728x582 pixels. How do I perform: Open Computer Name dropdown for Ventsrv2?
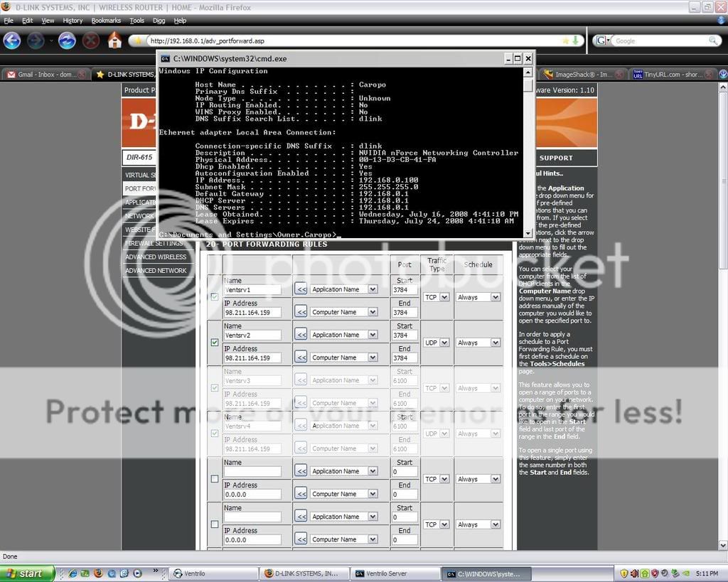point(343,357)
